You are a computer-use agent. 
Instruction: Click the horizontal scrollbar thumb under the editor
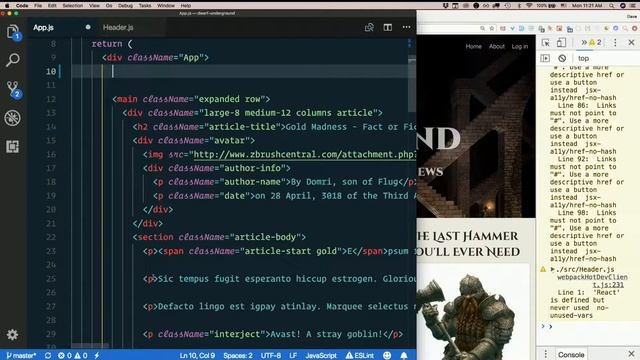[x=90, y=346]
